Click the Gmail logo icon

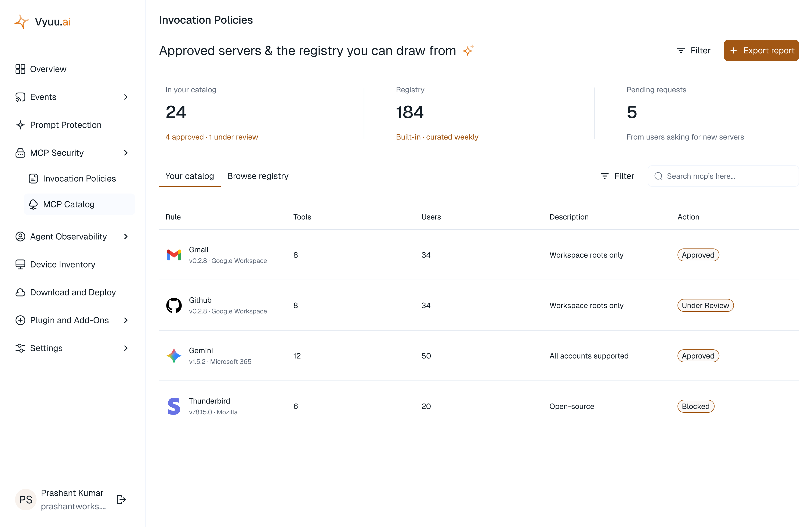174,255
